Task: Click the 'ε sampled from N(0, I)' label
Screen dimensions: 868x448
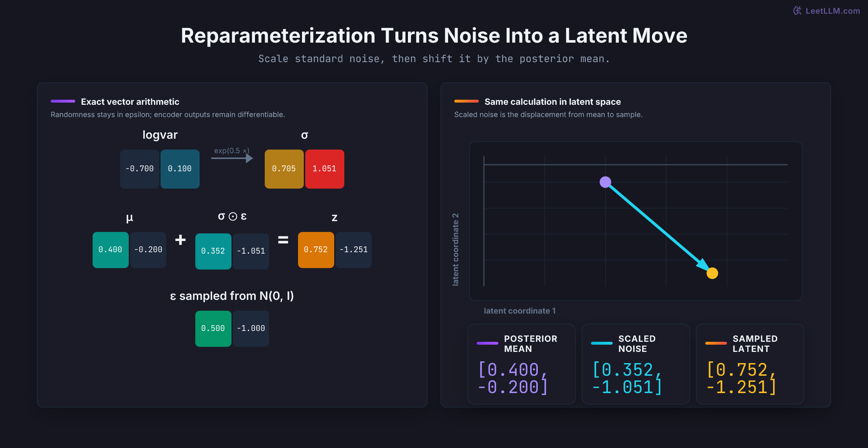Action: point(232,296)
